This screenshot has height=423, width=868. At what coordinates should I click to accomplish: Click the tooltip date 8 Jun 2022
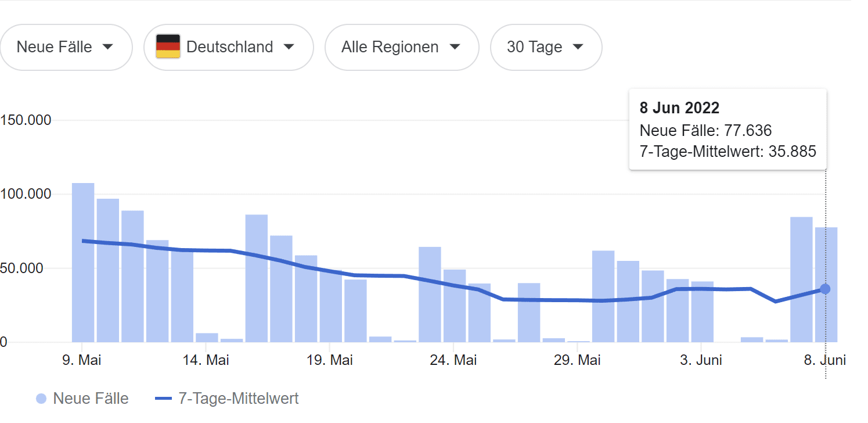[x=679, y=107]
